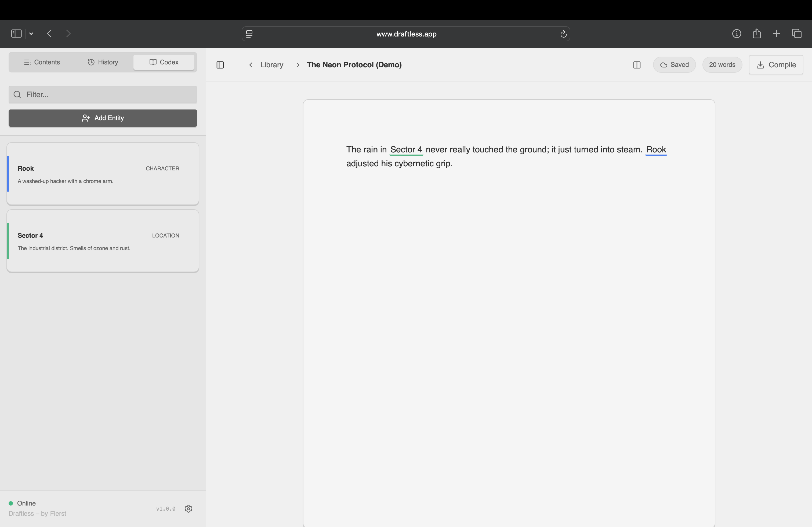Select the Rook character card
Viewport: 812px width, 527px height.
point(102,174)
